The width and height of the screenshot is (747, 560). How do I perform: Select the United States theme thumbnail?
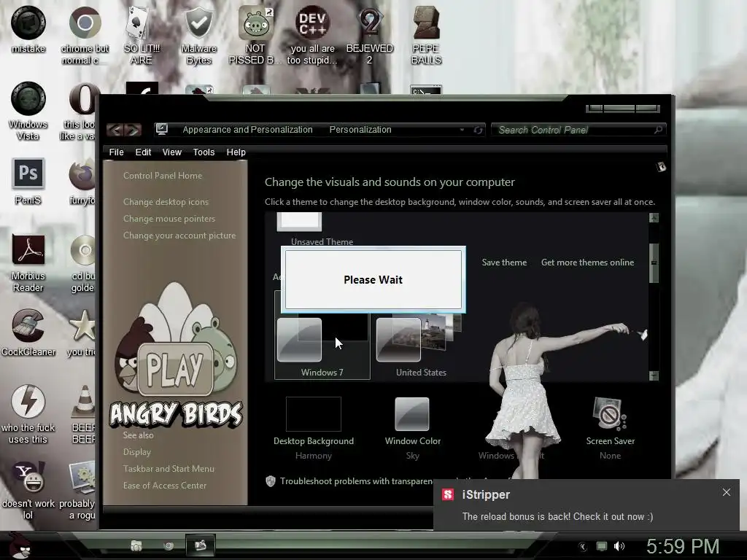point(421,345)
